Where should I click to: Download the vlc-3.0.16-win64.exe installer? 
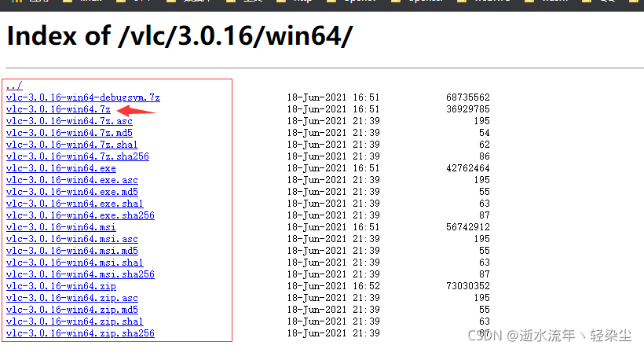[61, 168]
